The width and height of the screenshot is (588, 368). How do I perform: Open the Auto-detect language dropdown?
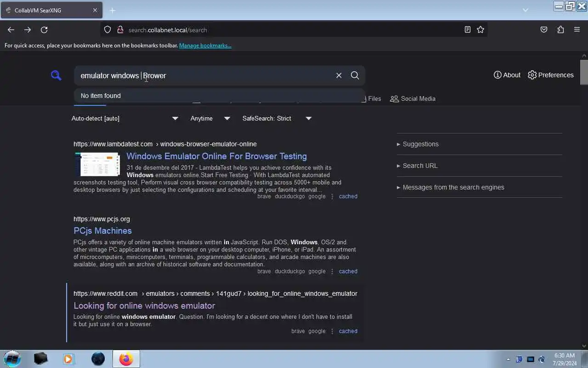point(124,118)
